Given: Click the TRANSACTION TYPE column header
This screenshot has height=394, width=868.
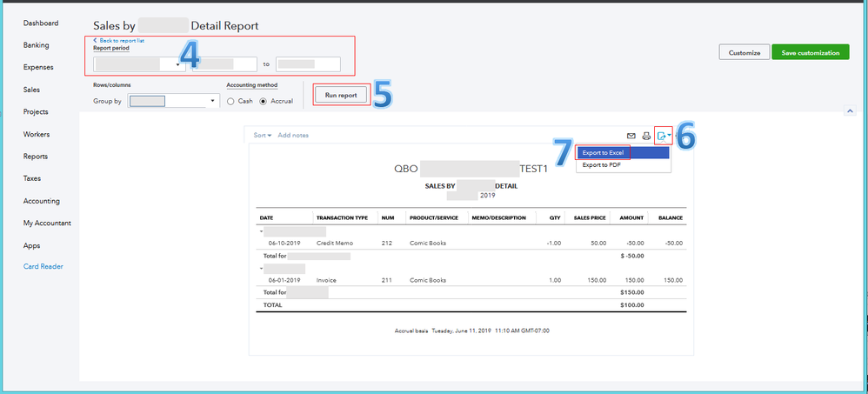Looking at the screenshot, I should click(x=342, y=218).
